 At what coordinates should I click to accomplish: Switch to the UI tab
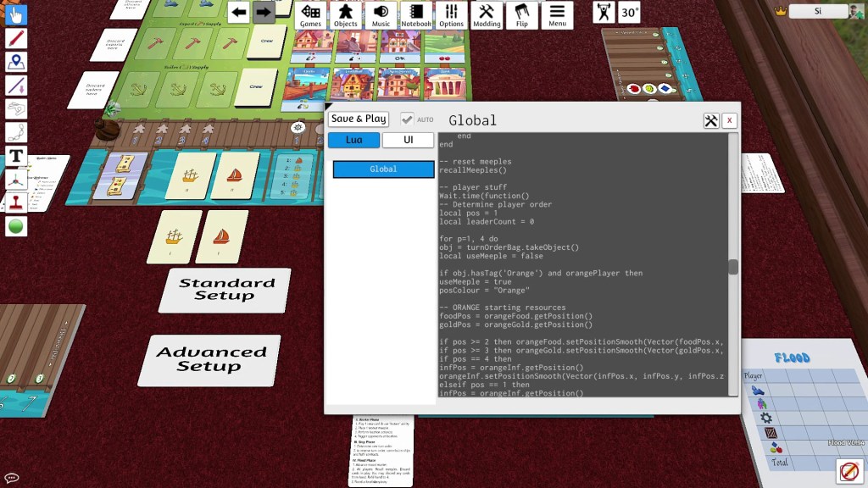click(408, 140)
